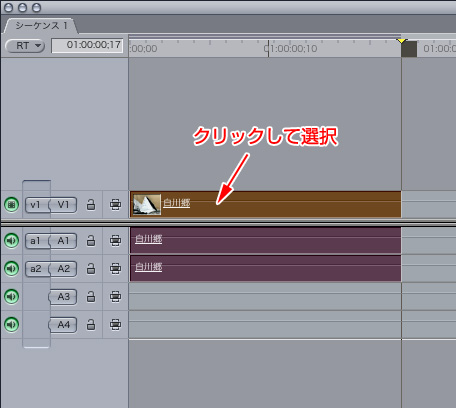
Task: Lock the A3 audio track
Action: point(91,297)
